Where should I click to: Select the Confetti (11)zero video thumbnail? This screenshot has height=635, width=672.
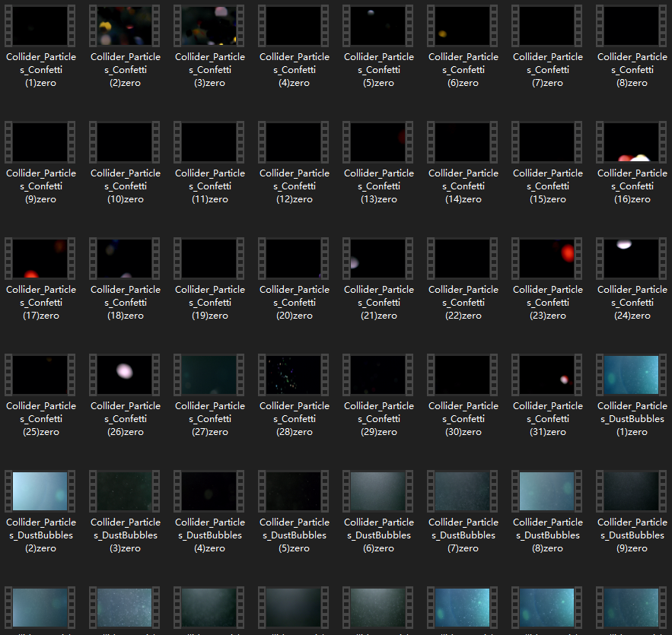pos(209,142)
